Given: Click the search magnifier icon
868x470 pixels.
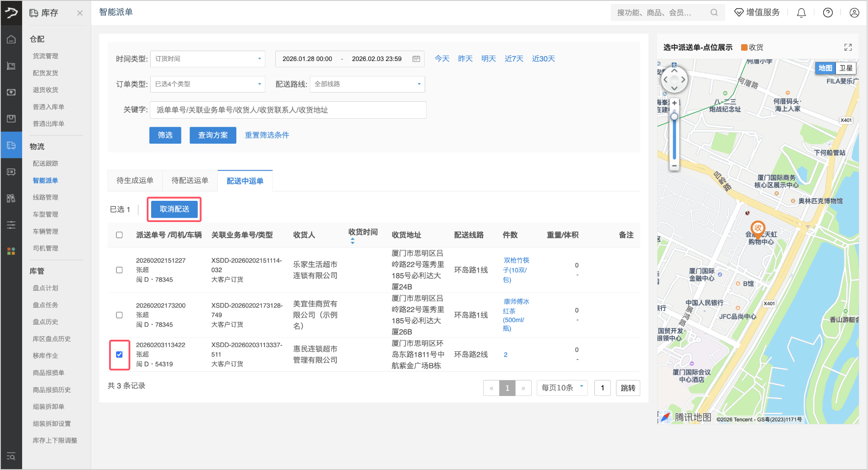Looking at the screenshot, I should click(714, 13).
